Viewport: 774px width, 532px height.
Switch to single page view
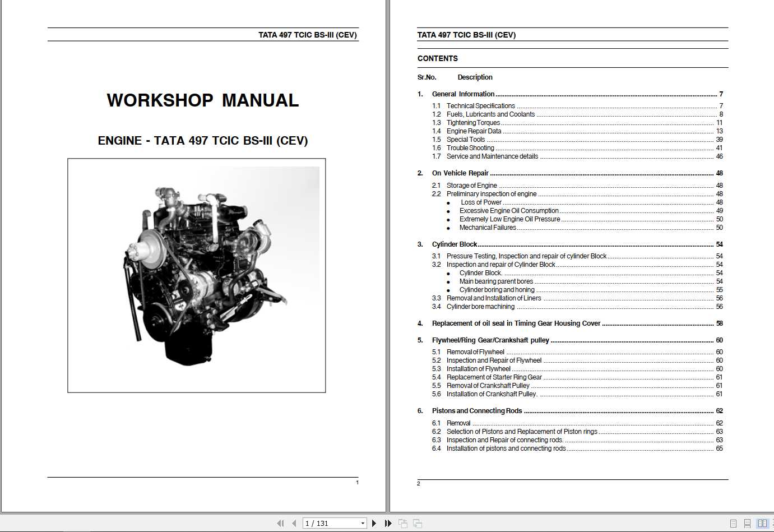pyautogui.click(x=734, y=524)
